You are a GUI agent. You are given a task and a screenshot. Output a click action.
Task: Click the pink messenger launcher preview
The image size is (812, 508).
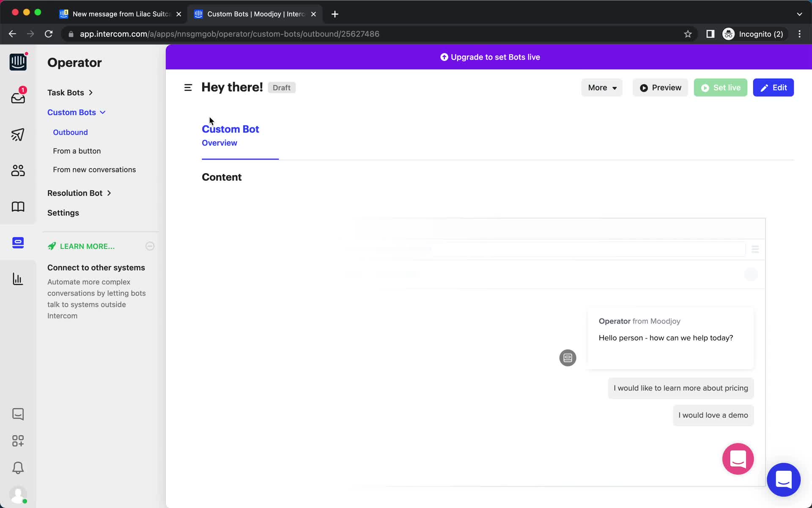738,459
